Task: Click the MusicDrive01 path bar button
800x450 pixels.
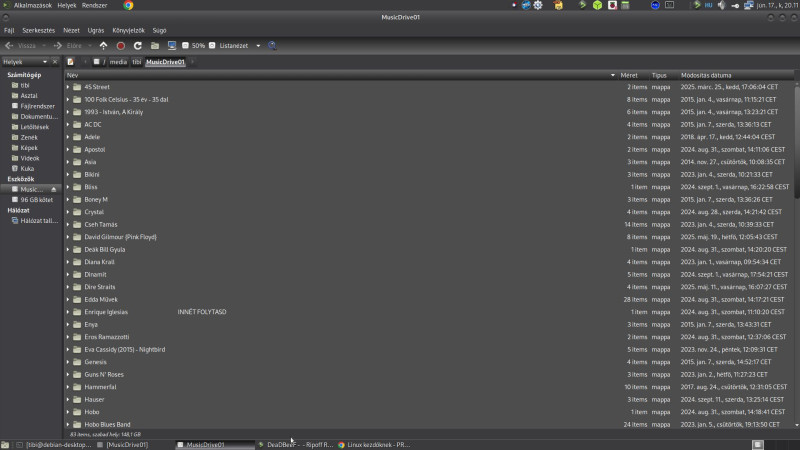Action: [x=165, y=62]
